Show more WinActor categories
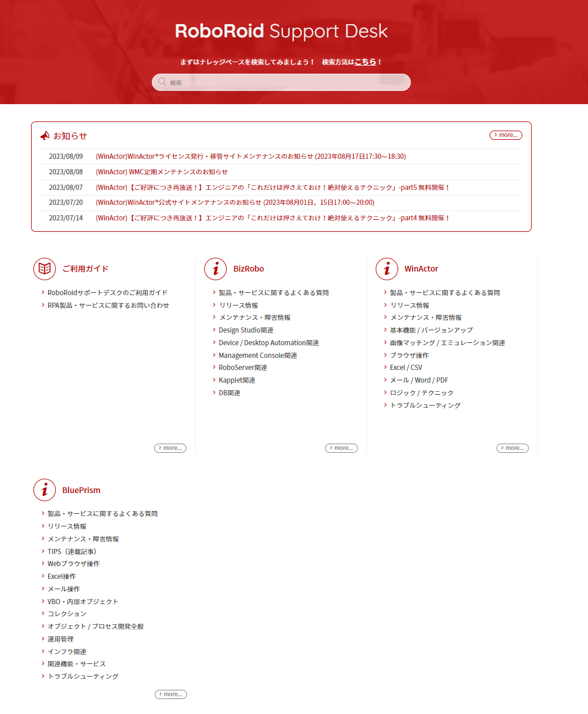Screen dimensions: 588x714 [513, 448]
